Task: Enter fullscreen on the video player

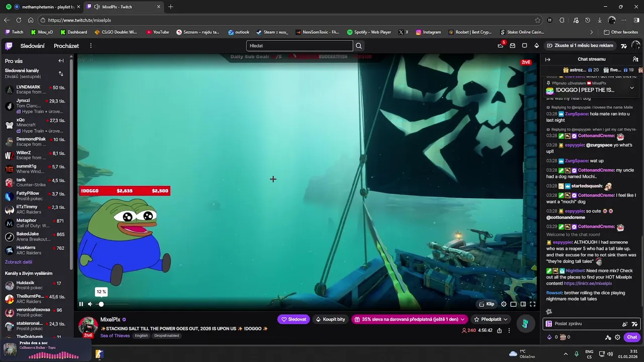Action: click(x=533, y=304)
